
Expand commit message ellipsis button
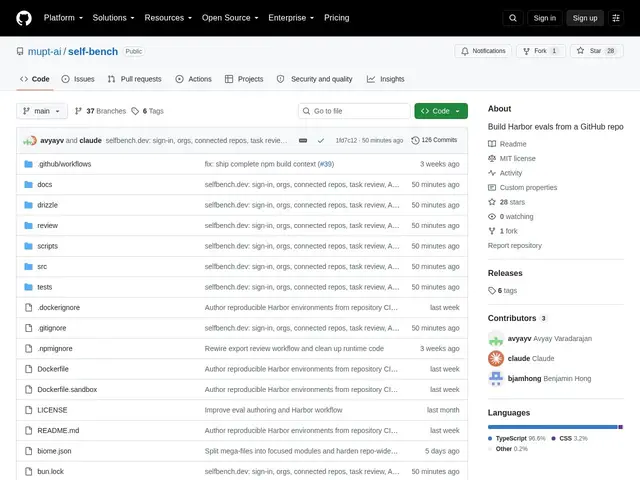[303, 140]
